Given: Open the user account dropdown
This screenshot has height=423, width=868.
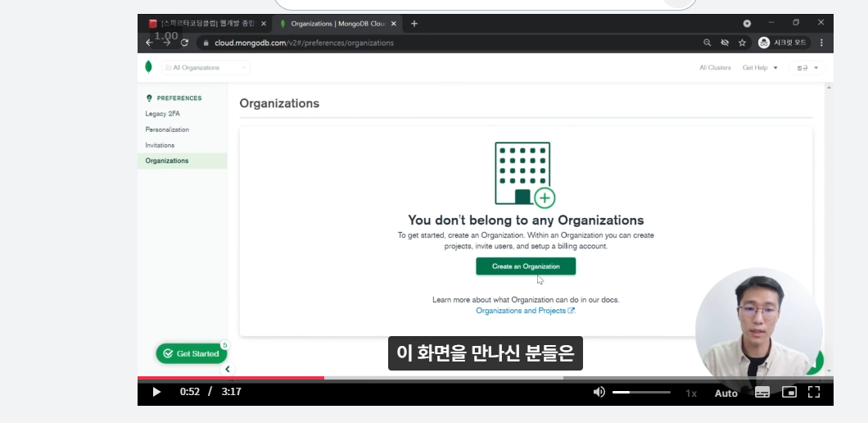Looking at the screenshot, I should pos(807,68).
